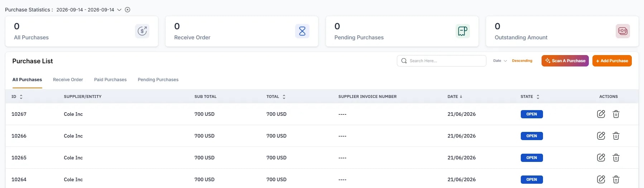Click ID 10265 cell

pos(19,158)
